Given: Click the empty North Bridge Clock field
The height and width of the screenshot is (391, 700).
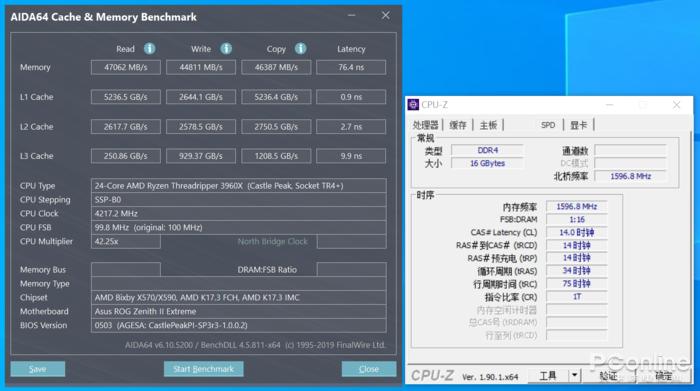Looking at the screenshot, I should click(x=351, y=241).
